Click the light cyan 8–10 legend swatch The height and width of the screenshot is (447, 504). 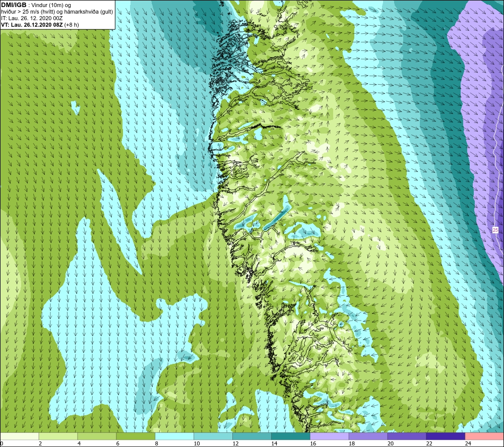[174, 436]
